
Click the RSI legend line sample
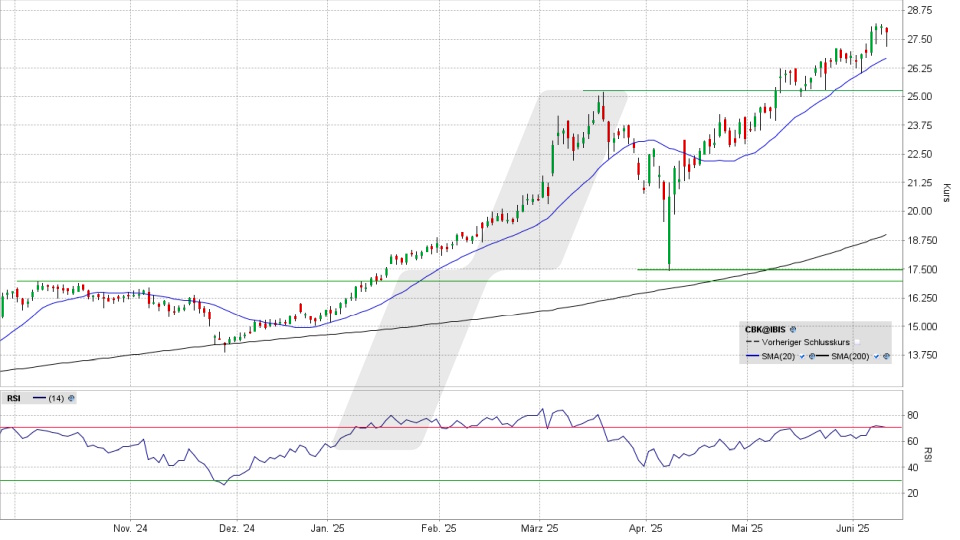(x=39, y=397)
